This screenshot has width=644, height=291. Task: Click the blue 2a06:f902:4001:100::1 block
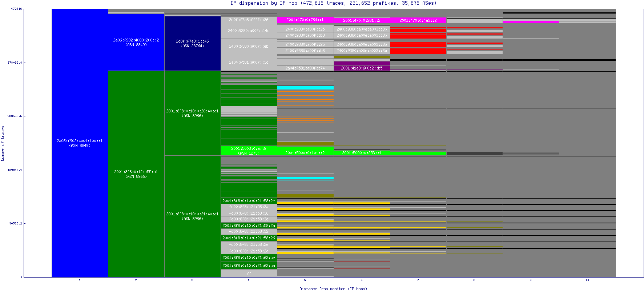pyautogui.click(x=80, y=143)
